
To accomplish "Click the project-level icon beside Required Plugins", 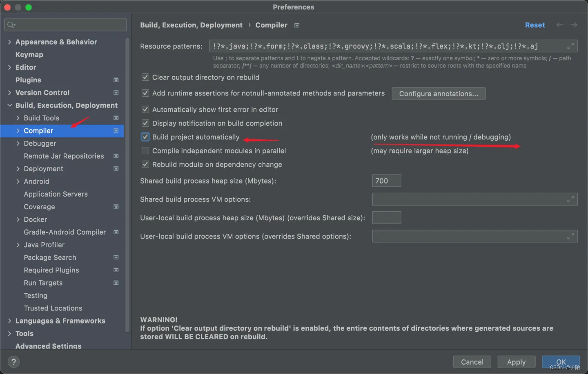I will (116, 270).
